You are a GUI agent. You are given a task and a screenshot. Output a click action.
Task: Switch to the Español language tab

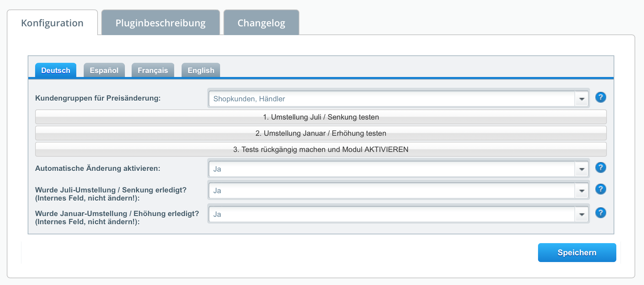tap(104, 70)
